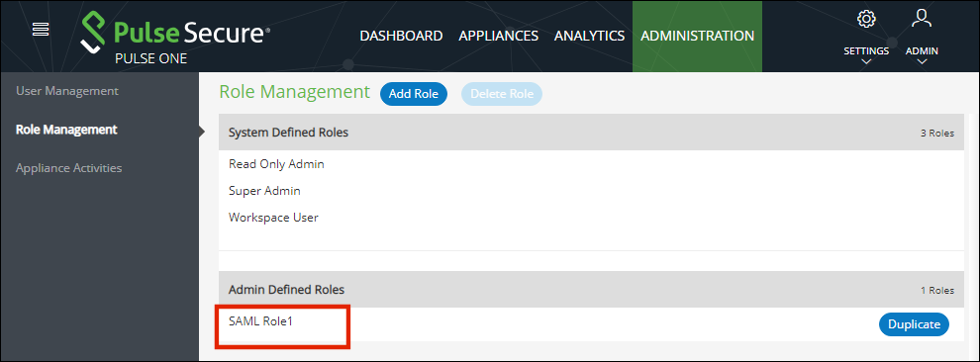Select the SAML Role1 entry
The width and height of the screenshot is (980, 362).
(260, 322)
